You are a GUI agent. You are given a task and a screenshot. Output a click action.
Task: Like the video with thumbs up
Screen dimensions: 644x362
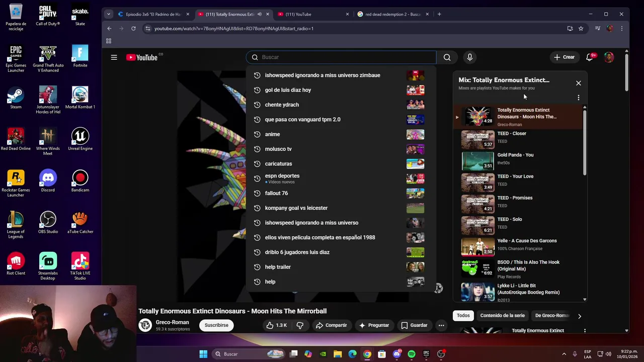point(276,325)
